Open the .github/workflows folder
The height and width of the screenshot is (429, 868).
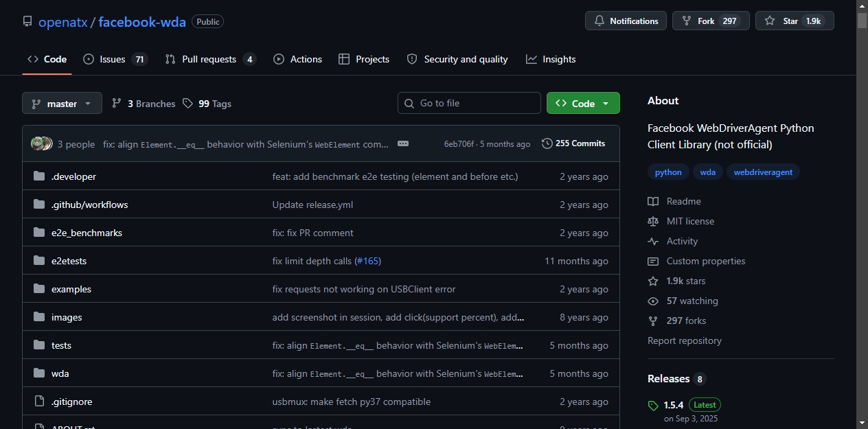(89, 205)
